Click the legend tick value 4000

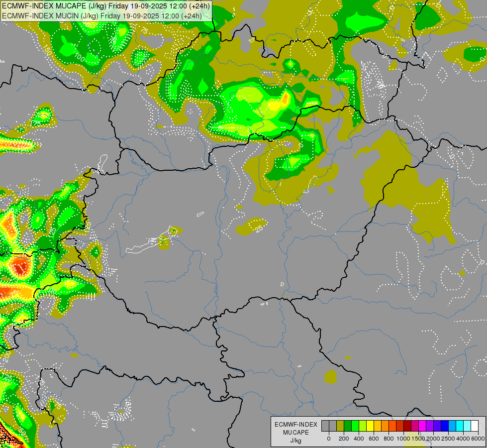463,439
